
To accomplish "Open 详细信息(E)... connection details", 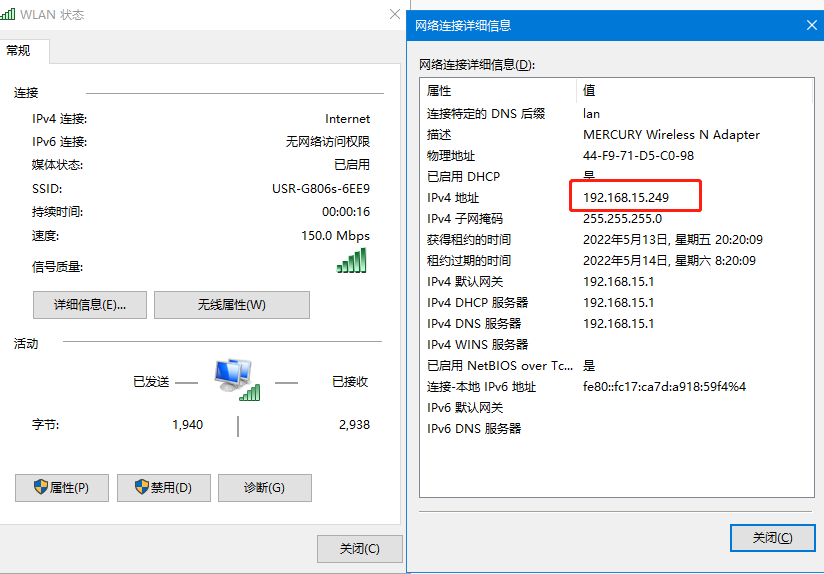I will click(x=90, y=305).
